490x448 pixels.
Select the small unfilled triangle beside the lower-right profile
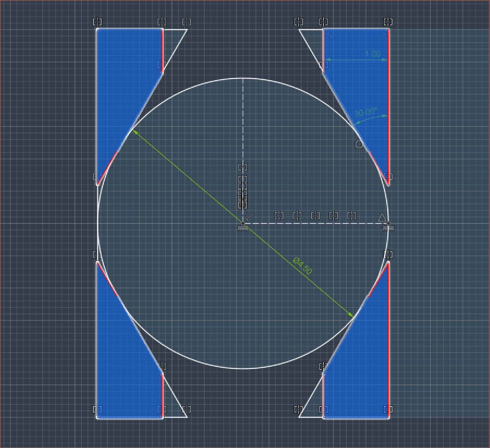(x=315, y=405)
